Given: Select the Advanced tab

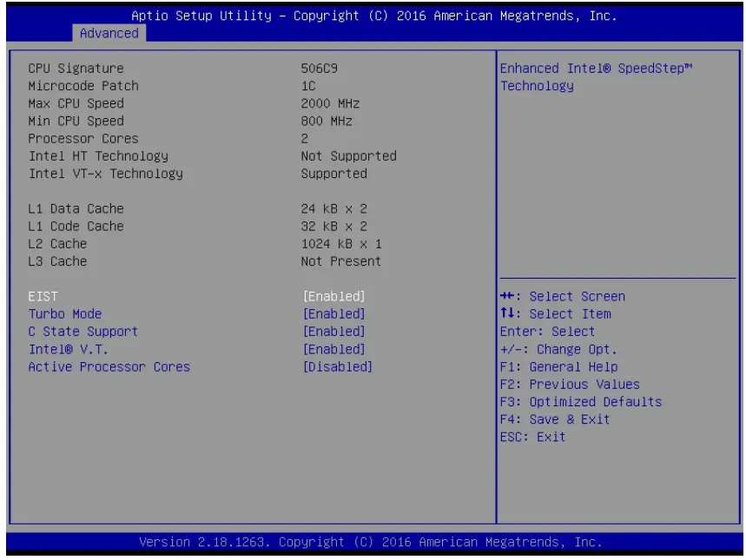Looking at the screenshot, I should click(109, 33).
